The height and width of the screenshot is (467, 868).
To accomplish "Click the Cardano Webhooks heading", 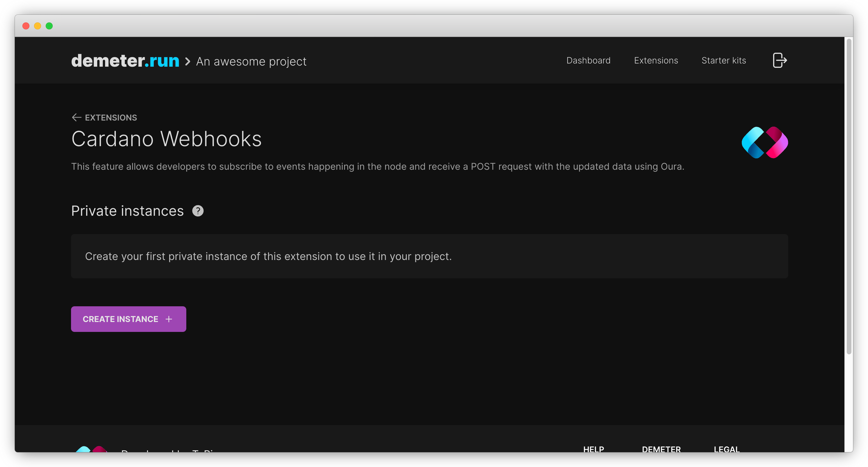I will pyautogui.click(x=166, y=139).
